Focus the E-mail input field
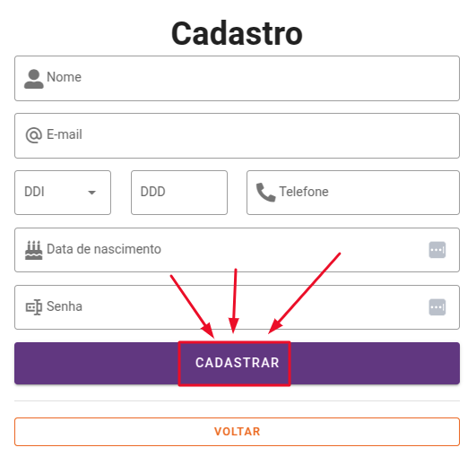The width and height of the screenshot is (476, 456). 237,135
